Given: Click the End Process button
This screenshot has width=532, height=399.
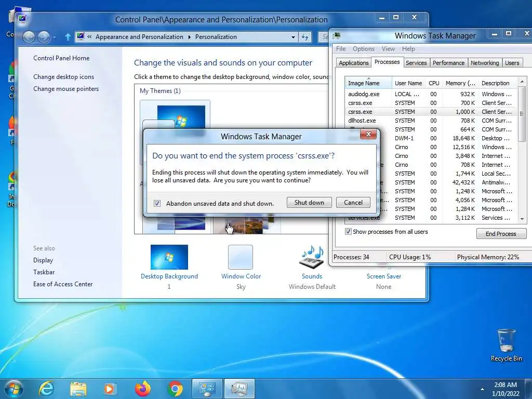Looking at the screenshot, I should [x=501, y=234].
